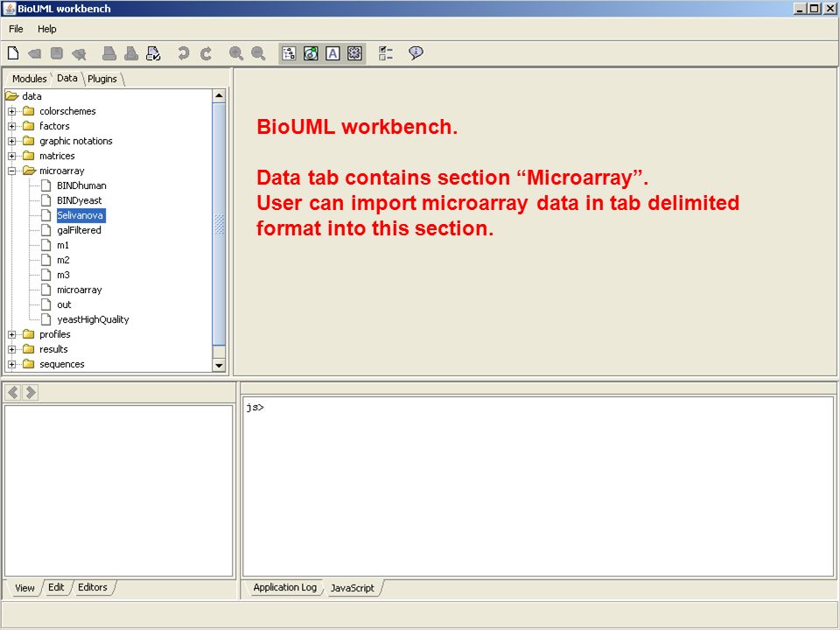Click the tree scrollbar down arrow

[219, 366]
